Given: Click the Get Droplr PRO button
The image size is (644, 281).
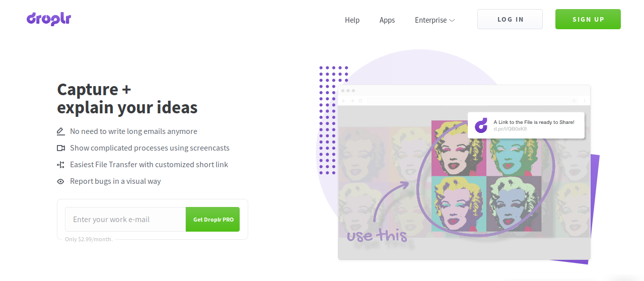Looking at the screenshot, I should (x=213, y=220).
